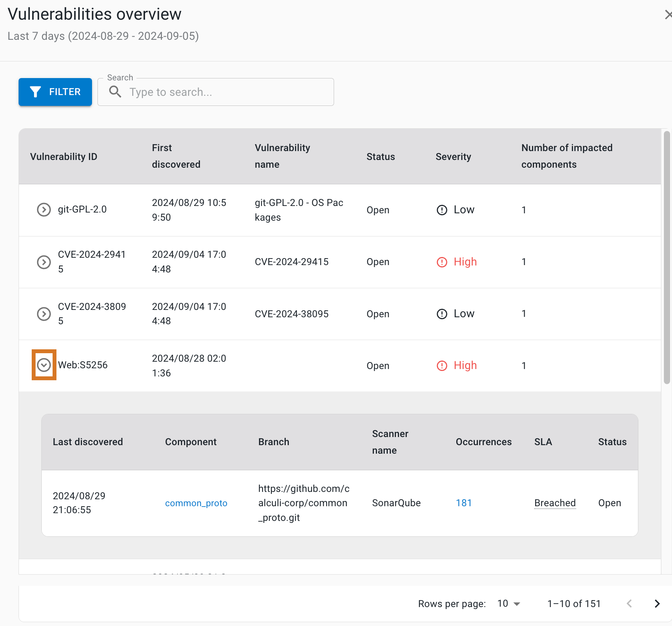Expand the CVE-2024-38095 vulnerability row
The height and width of the screenshot is (626, 672).
[x=44, y=314]
